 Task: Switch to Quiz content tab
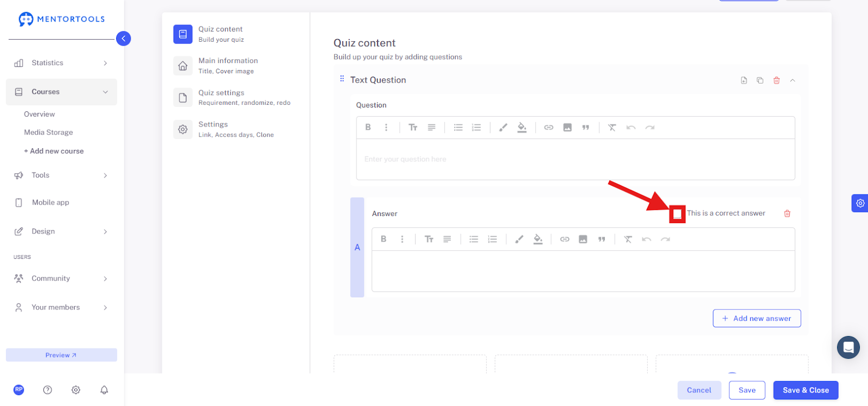[x=235, y=34]
